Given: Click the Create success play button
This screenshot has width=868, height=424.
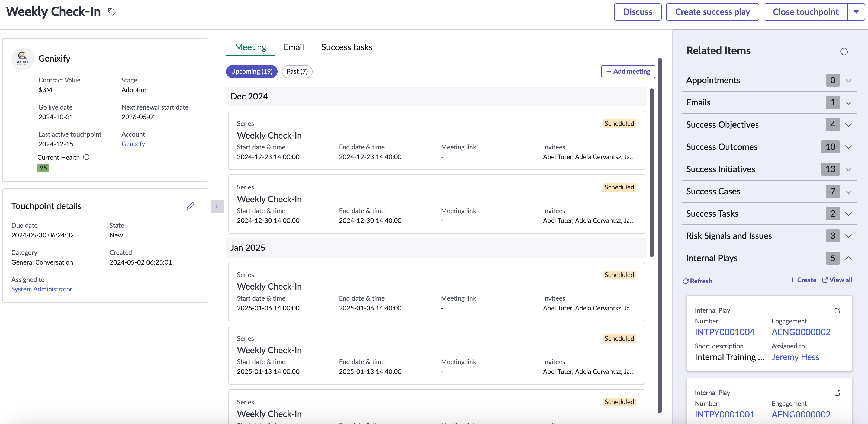Looking at the screenshot, I should (712, 12).
